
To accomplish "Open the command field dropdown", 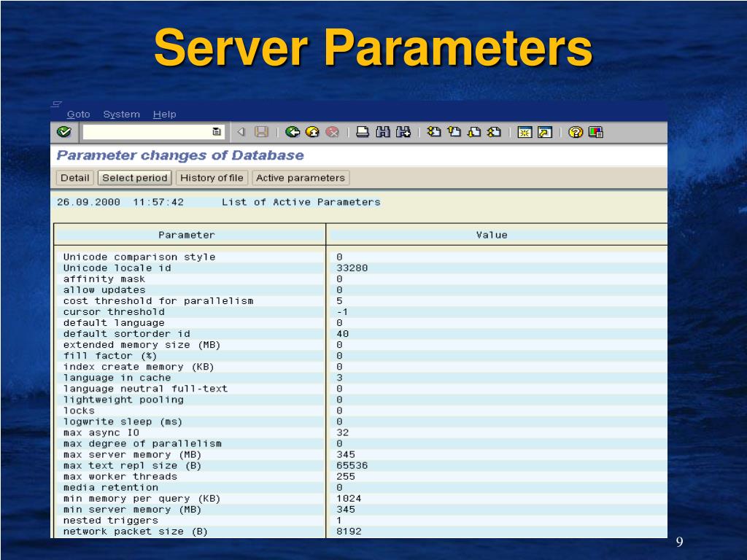I will tap(217, 133).
